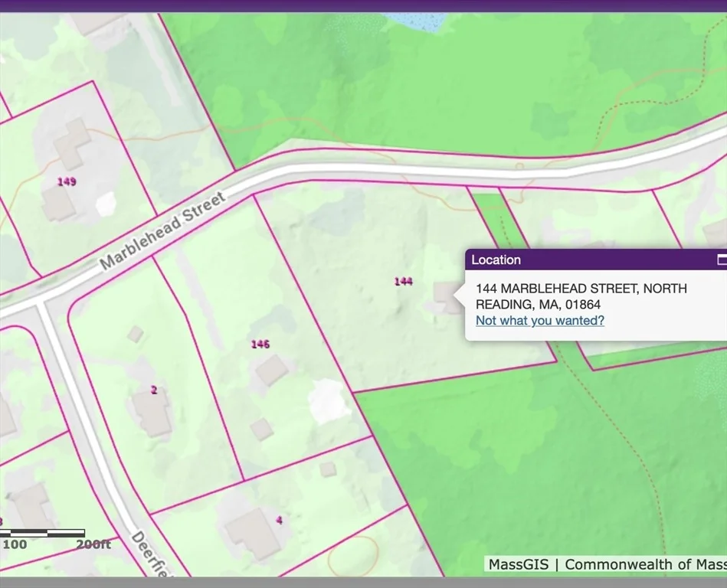Image resolution: width=727 pixels, height=588 pixels.
Task: Choose the parcel labeled 4
Action: click(x=279, y=520)
